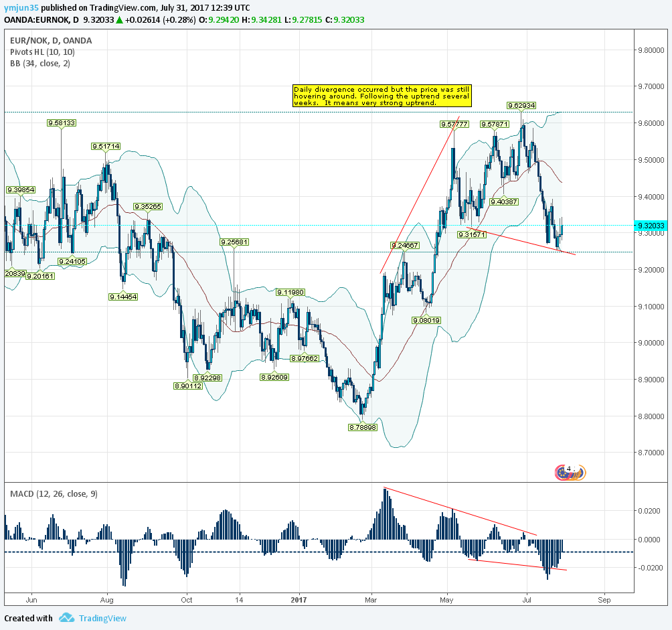Viewport: 672px width, 630px height.
Task: Click the -0.0200 MACD scale value
Action: pos(649,568)
